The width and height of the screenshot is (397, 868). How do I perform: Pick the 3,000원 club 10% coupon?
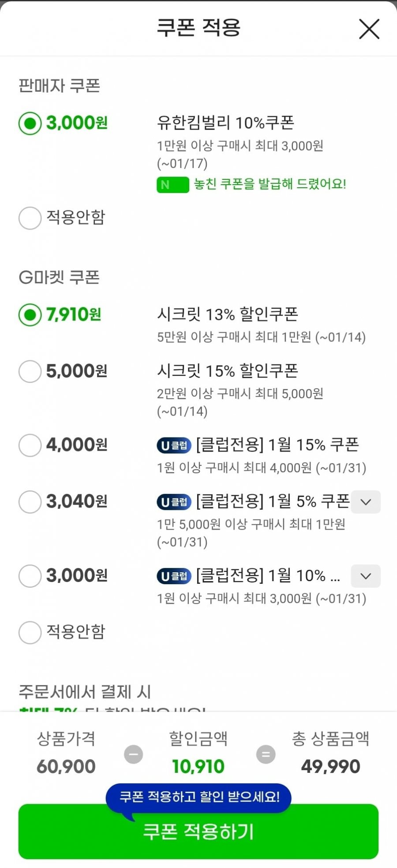coord(30,576)
